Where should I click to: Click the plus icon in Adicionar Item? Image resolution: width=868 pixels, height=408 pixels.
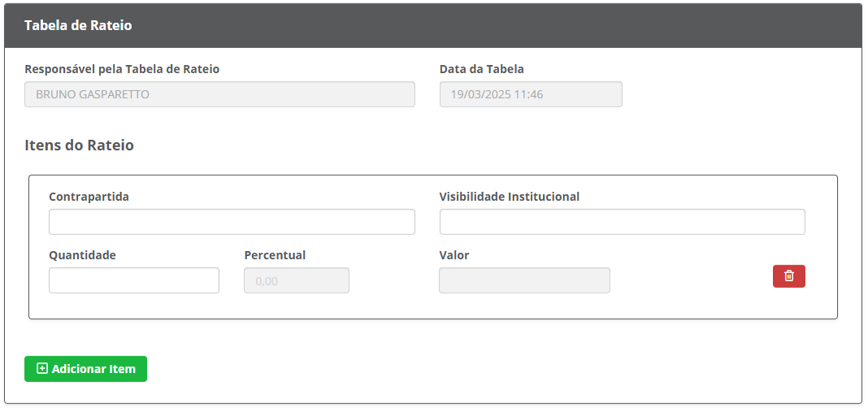pos(42,369)
